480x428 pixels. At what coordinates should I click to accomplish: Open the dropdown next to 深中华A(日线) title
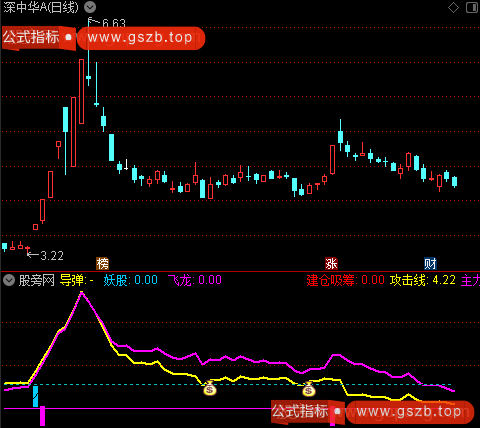90,7
